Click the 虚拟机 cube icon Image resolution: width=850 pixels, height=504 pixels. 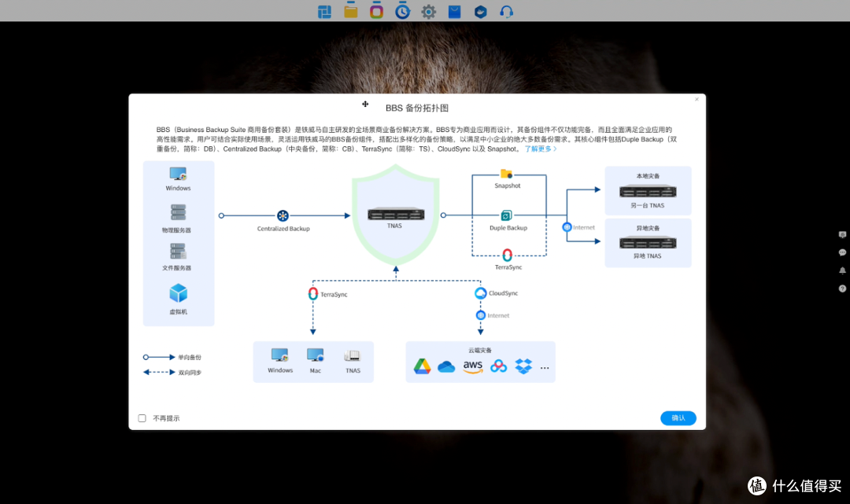[178, 293]
